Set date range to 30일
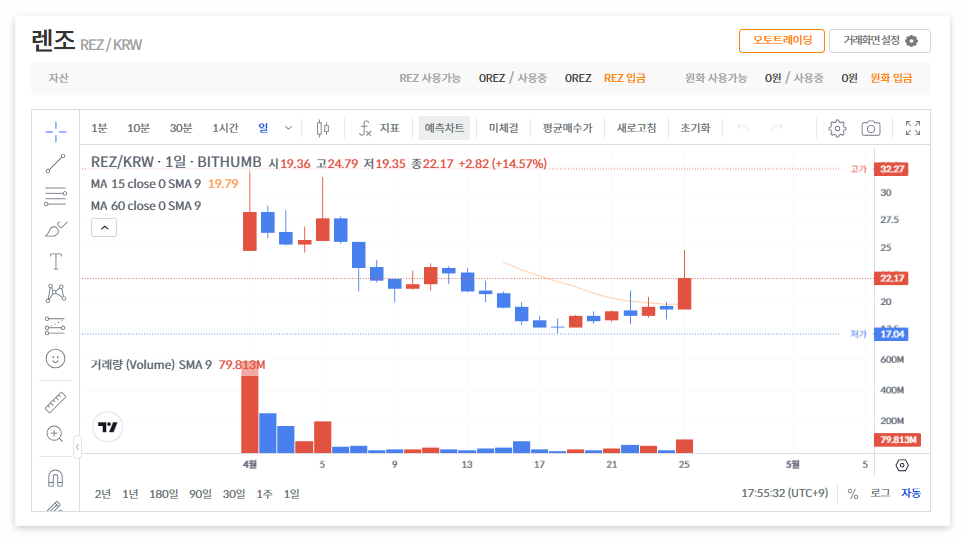This screenshot has height=541, width=965. 234,494
